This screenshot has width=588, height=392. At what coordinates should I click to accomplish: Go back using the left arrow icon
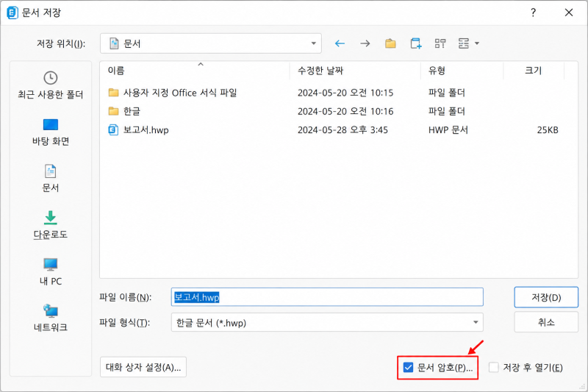340,43
